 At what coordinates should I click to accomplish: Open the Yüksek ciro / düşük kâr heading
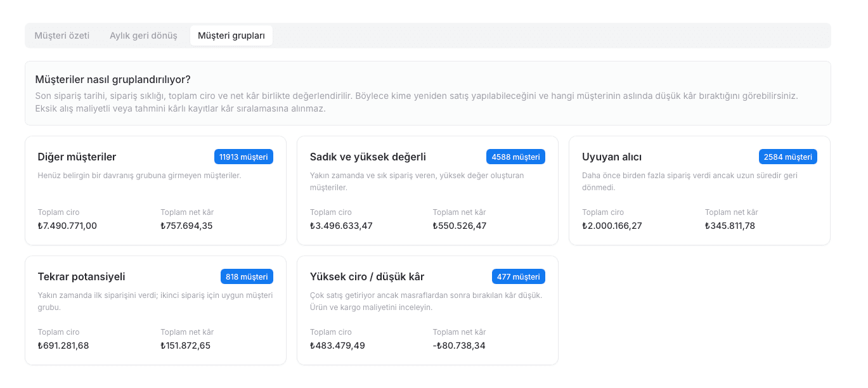coord(367,276)
